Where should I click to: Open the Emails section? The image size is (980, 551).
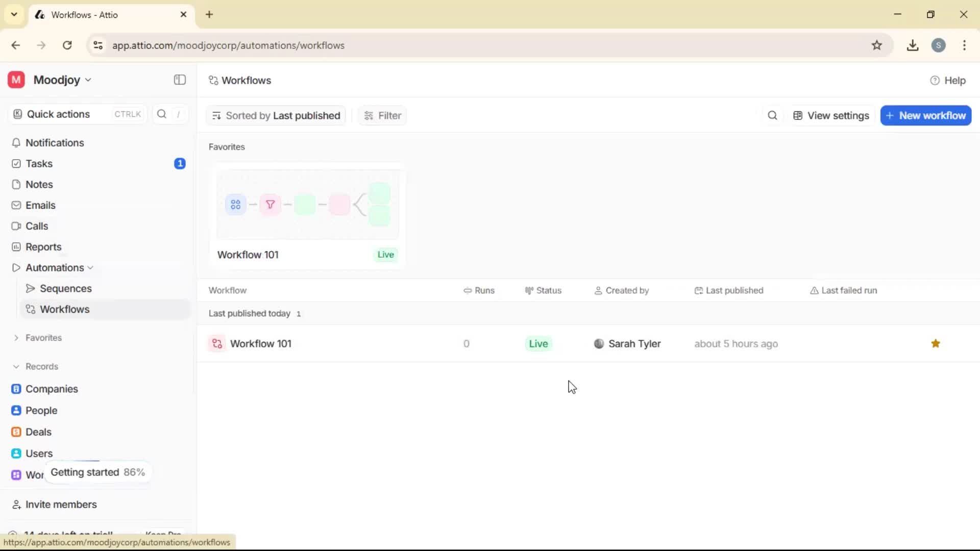(x=40, y=205)
